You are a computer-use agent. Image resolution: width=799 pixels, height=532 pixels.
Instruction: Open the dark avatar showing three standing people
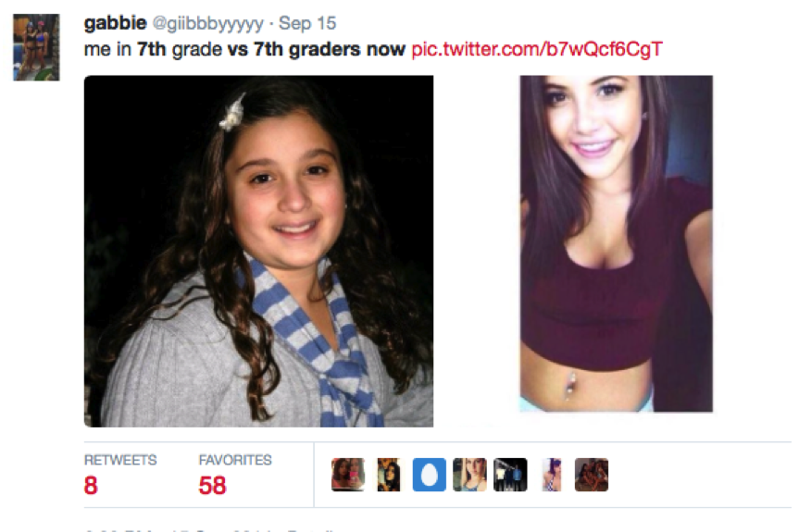click(510, 475)
